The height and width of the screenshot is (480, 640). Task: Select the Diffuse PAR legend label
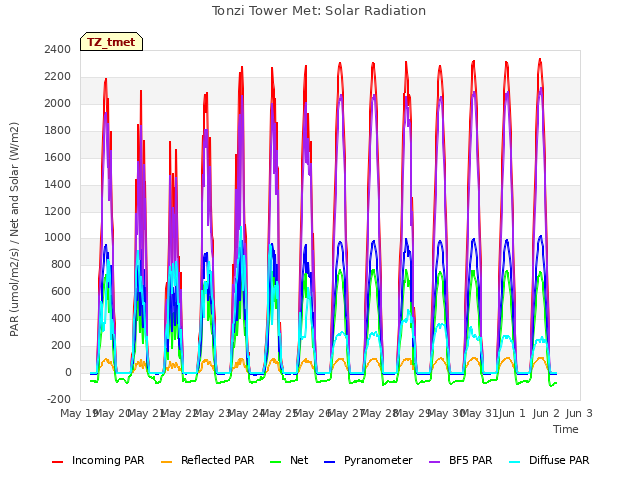click(559, 460)
